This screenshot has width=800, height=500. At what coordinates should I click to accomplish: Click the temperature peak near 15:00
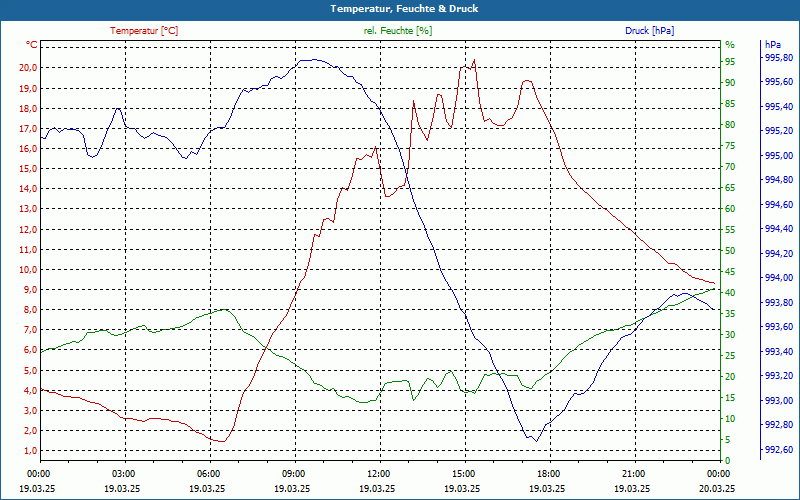[x=474, y=60]
